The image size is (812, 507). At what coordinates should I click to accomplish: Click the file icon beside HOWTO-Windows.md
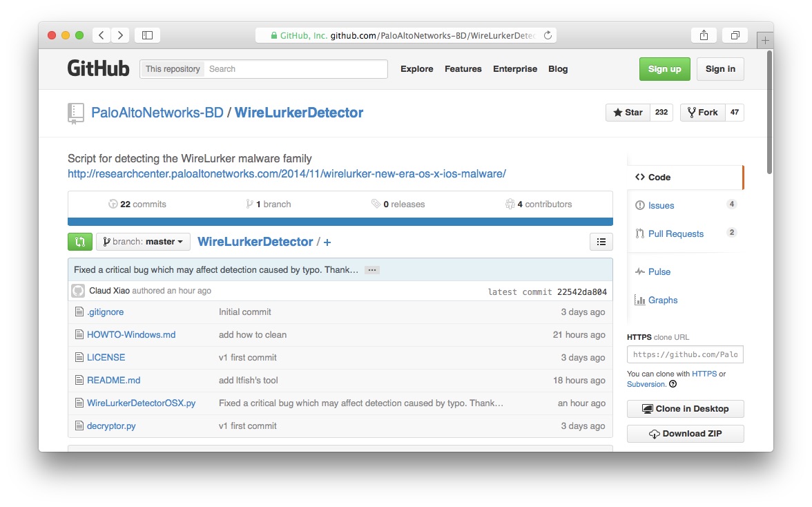click(79, 334)
